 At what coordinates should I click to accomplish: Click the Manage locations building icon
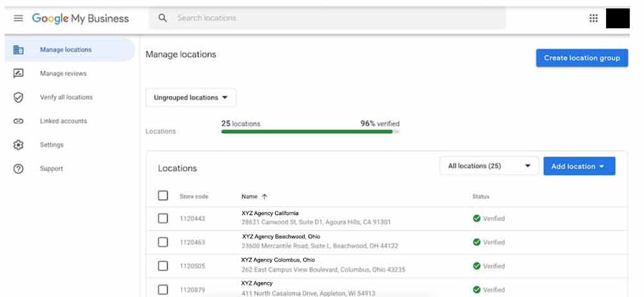pyautogui.click(x=18, y=50)
